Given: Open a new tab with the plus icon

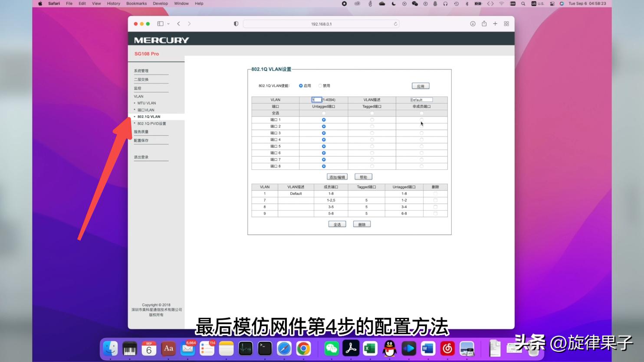Looking at the screenshot, I should pos(495,24).
